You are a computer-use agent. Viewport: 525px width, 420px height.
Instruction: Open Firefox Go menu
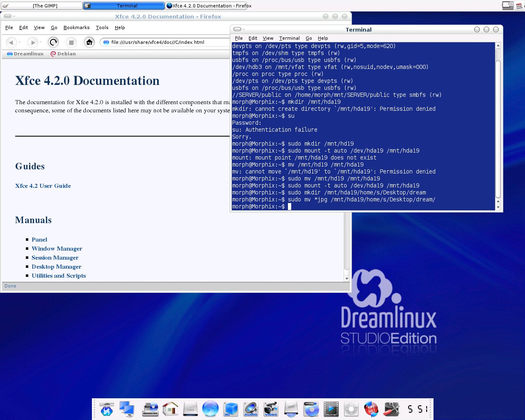(54, 27)
